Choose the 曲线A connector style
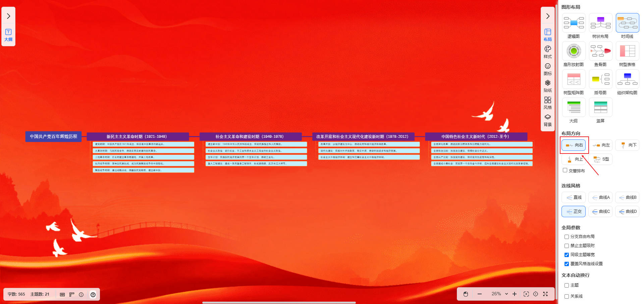The height and width of the screenshot is (304, 644). [600, 197]
